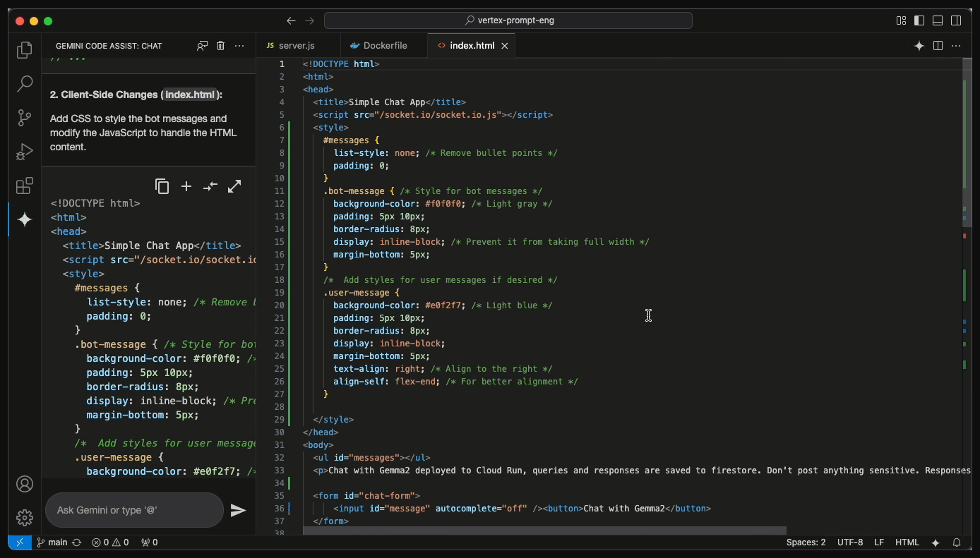Copy the generated code block to clipboard
The image size is (980, 558).
coord(162,186)
